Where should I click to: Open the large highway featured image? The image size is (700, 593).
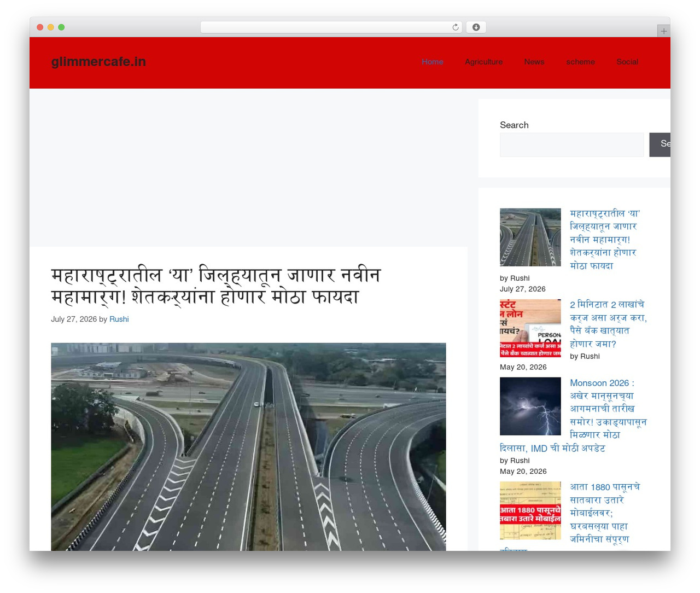248,446
